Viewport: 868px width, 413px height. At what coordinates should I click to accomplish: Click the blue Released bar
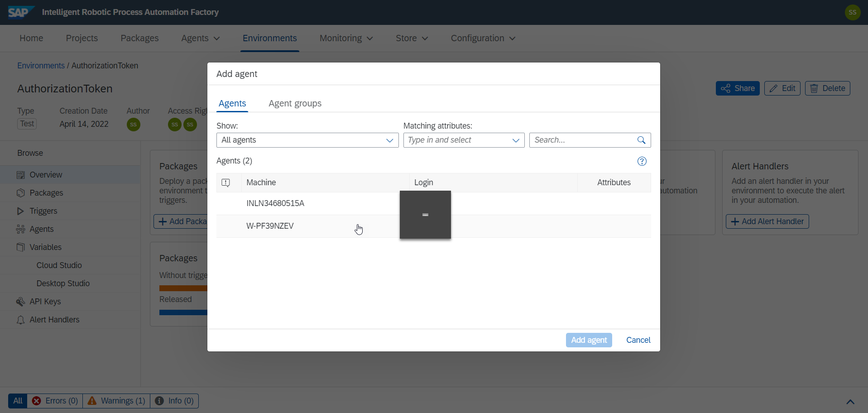pyautogui.click(x=183, y=312)
